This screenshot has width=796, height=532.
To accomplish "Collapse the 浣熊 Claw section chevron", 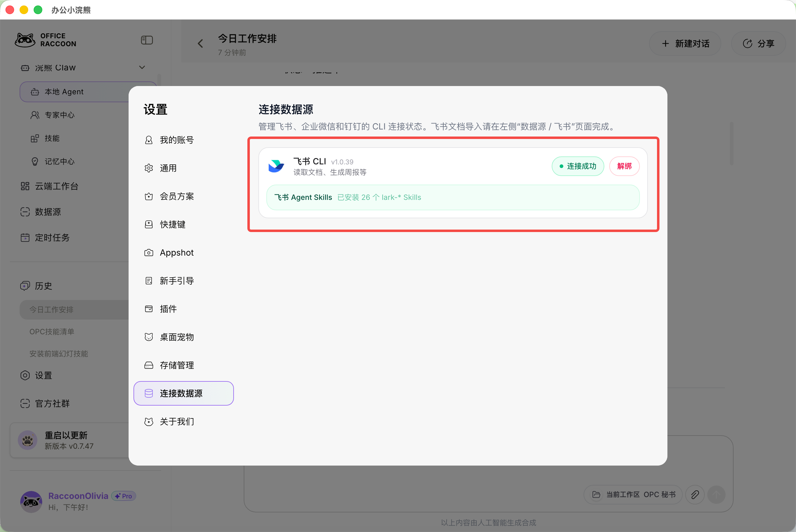I will click(142, 67).
